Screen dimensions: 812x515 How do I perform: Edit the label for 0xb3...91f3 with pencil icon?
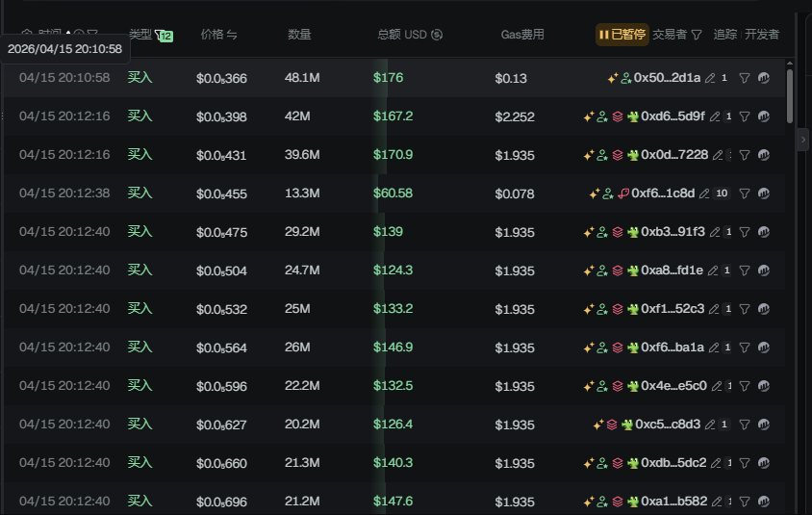click(x=715, y=232)
